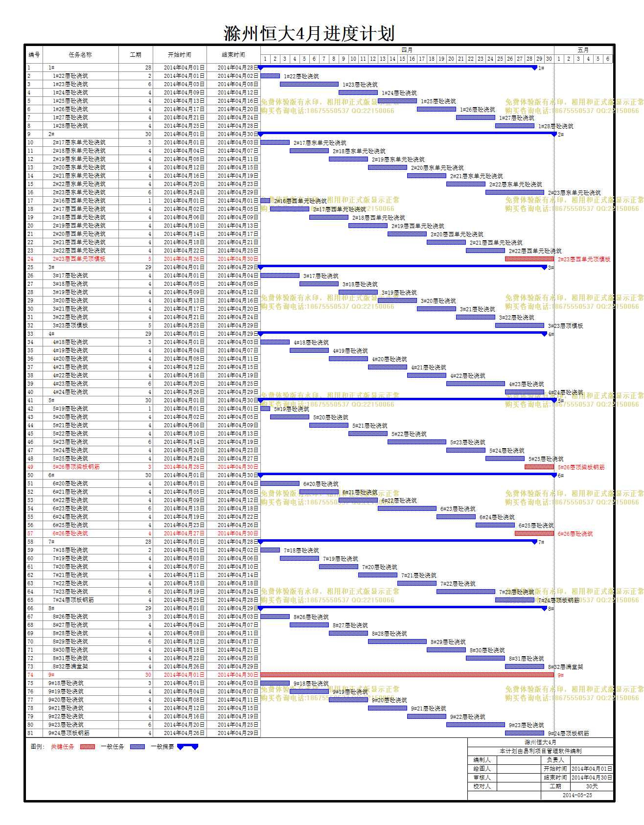The width and height of the screenshot is (644, 825).
Task: Click the title block start date 2014年04月01日
Action: click(x=592, y=769)
